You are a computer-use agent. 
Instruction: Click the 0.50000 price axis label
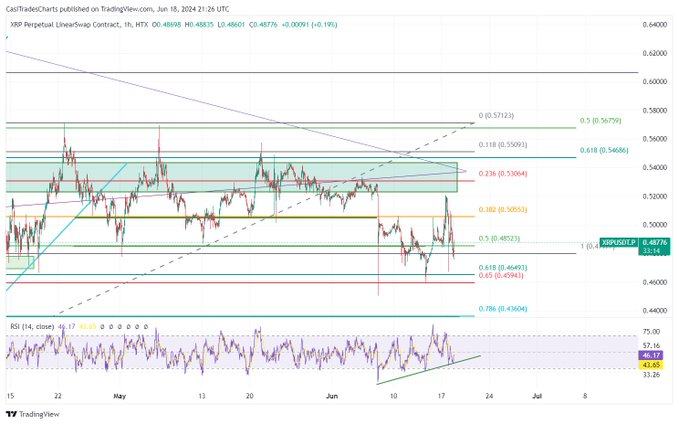[x=655, y=225]
